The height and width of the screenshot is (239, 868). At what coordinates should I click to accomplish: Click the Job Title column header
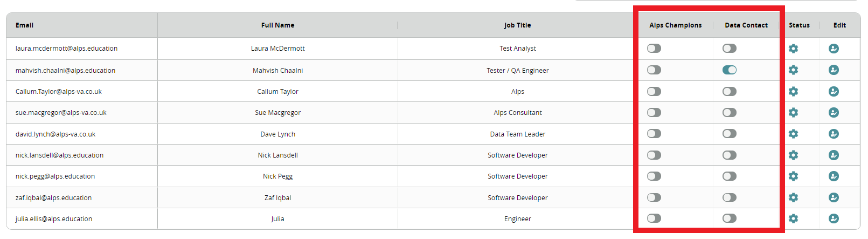[x=517, y=25]
